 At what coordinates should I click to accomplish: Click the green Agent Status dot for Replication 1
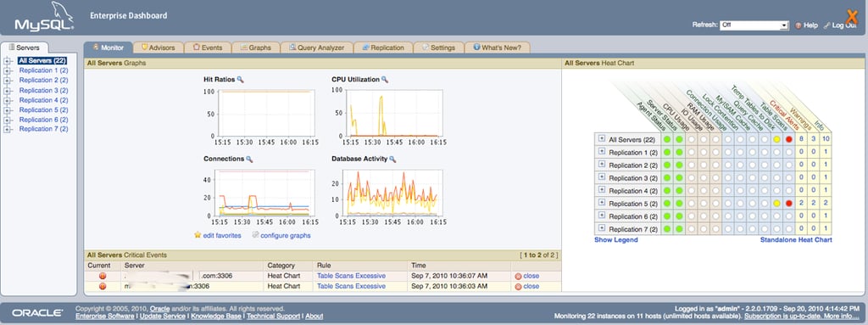667,153
